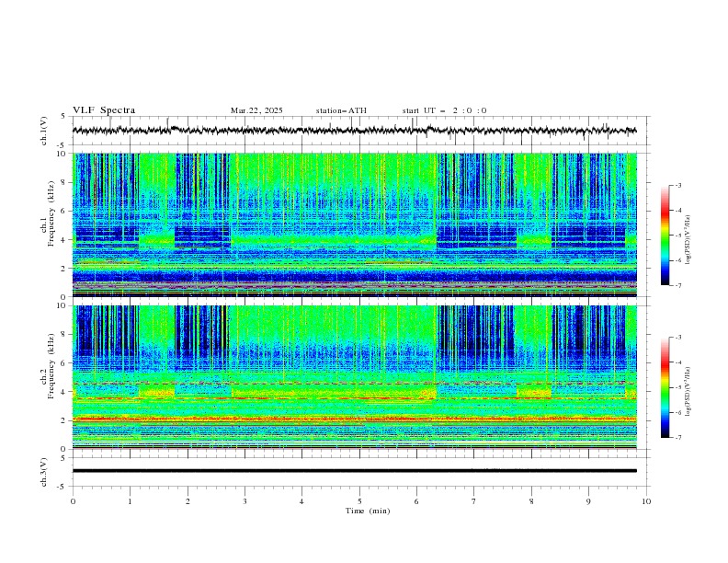The width and height of the screenshot is (728, 563).
Task: Click the ch.1 colorbar "log(PSD)(V²/Hz)" label
Action: click(x=688, y=240)
